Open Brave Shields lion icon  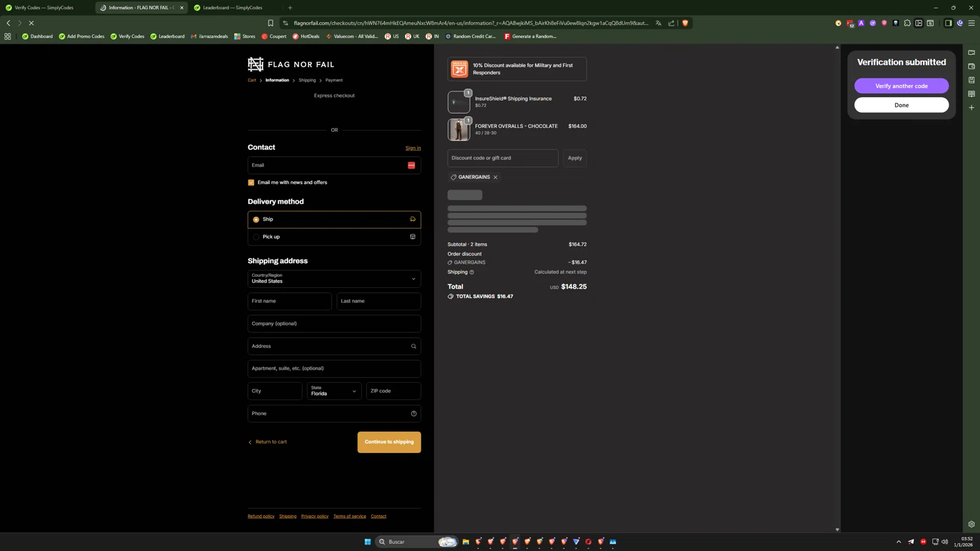pyautogui.click(x=685, y=23)
